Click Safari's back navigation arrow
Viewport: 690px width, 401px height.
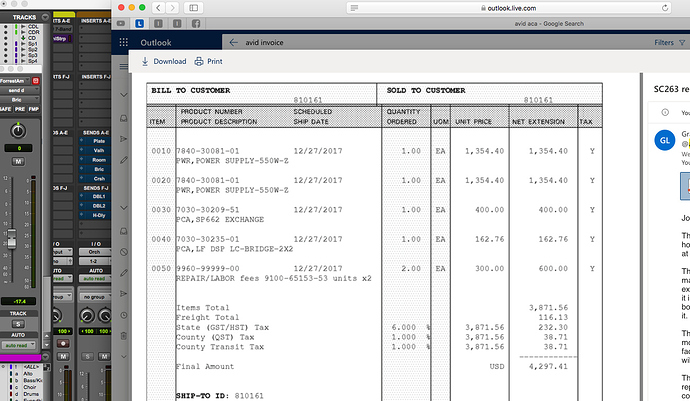[158, 7]
